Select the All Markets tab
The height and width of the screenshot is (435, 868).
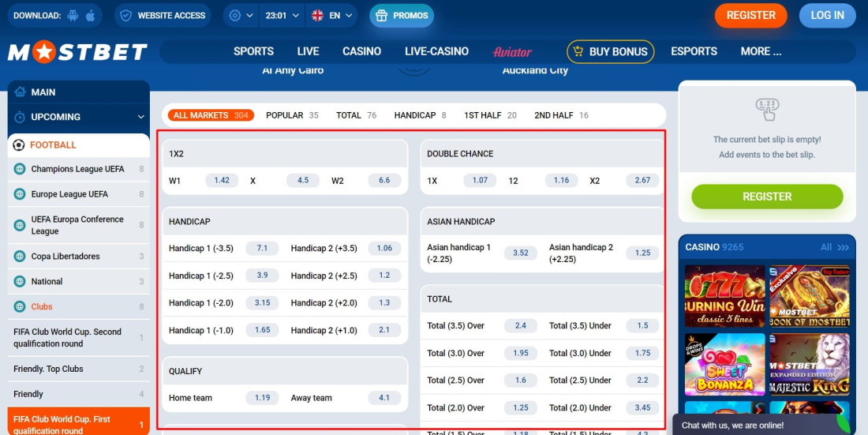[211, 115]
